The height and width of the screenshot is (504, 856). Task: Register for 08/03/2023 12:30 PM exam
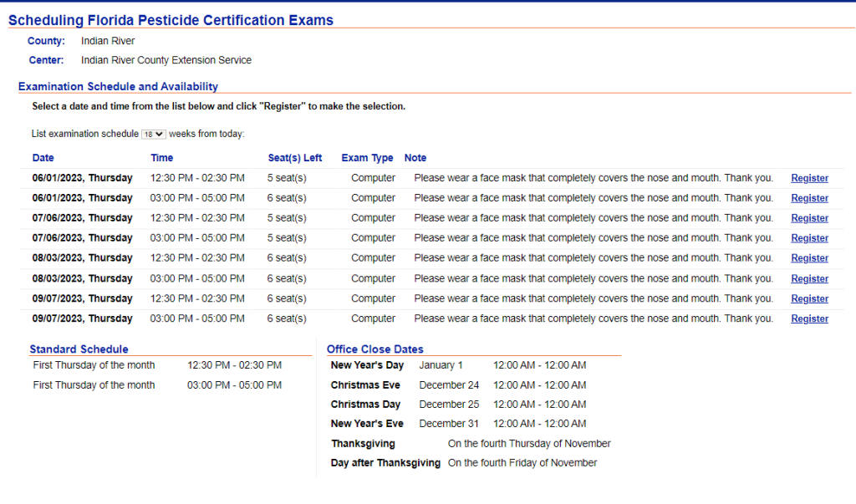(x=809, y=258)
